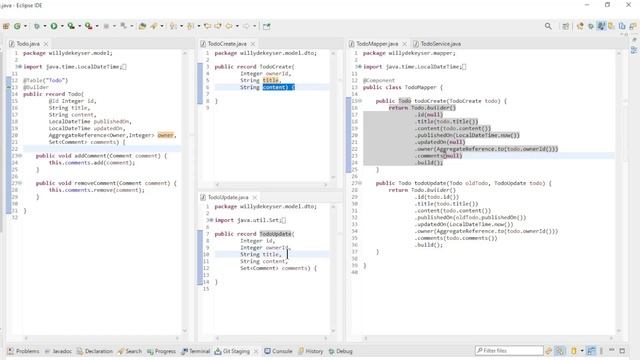The image size is (640, 360).
Task: Click the rightmost perspective icon in top bar
Action: pyautogui.click(x=633, y=26)
